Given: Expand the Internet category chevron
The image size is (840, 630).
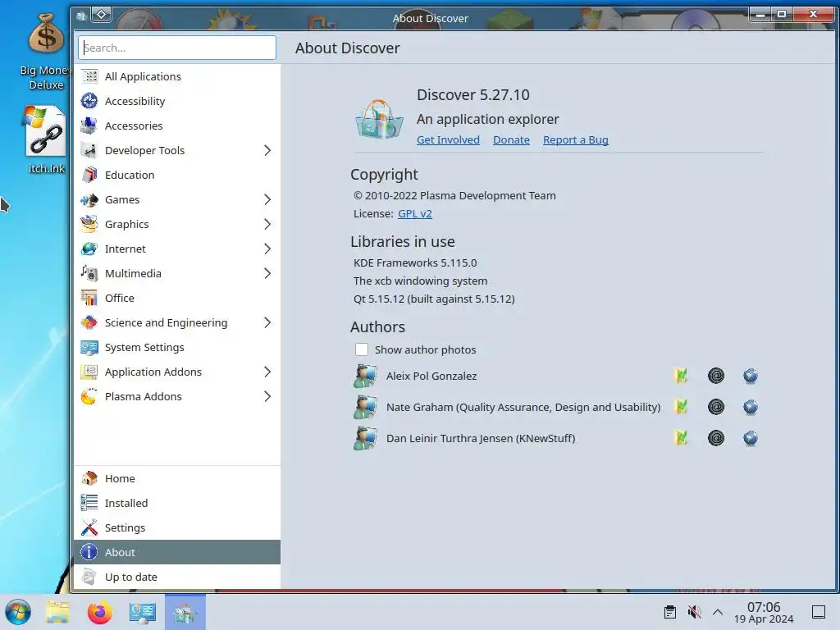Looking at the screenshot, I should (267, 249).
